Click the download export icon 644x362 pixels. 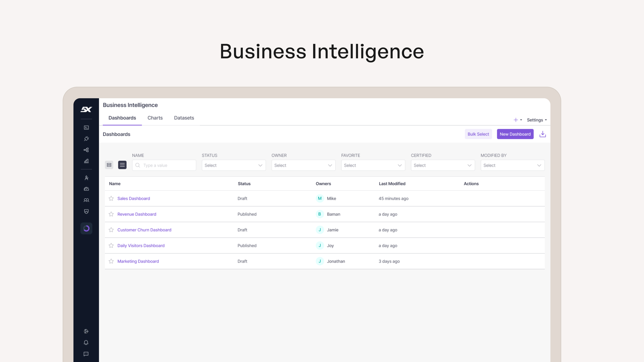tap(543, 134)
